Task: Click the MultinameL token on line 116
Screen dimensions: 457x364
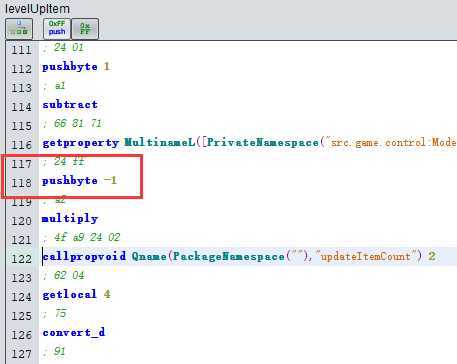Action: 160,143
